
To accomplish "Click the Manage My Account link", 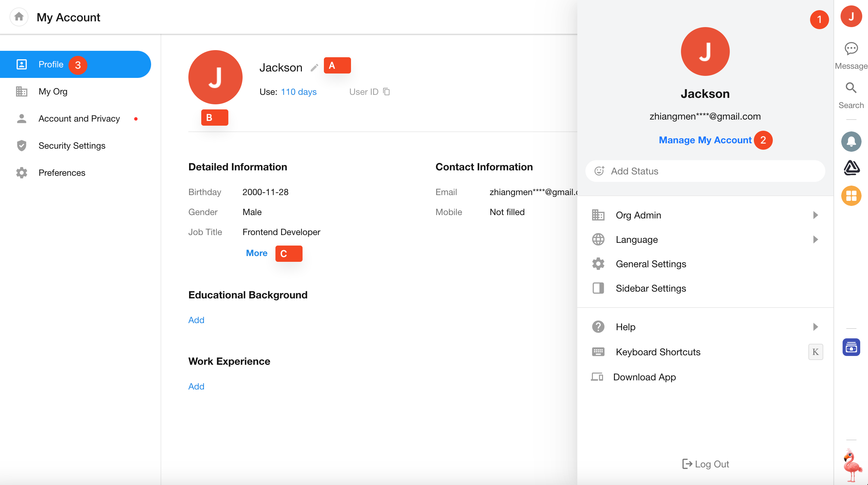I will coord(705,140).
